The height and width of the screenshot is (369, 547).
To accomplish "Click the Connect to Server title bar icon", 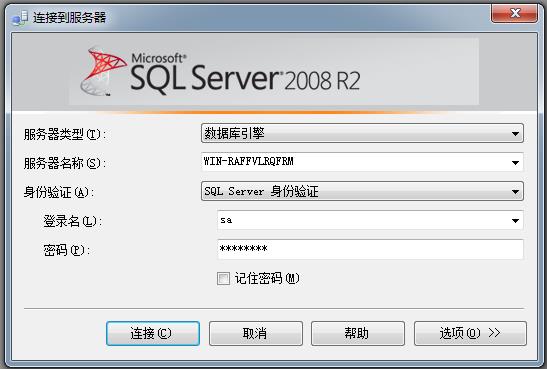I will (x=19, y=17).
